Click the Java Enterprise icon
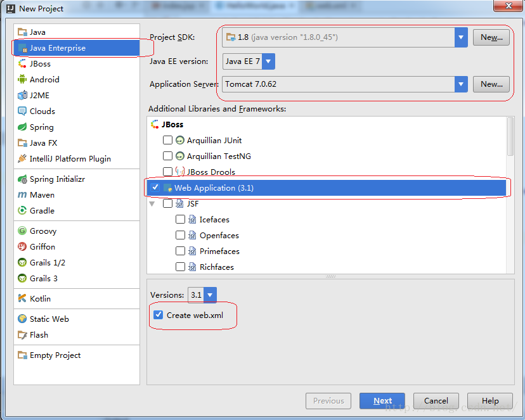Image resolution: width=525 pixels, height=420 pixels. coord(22,48)
